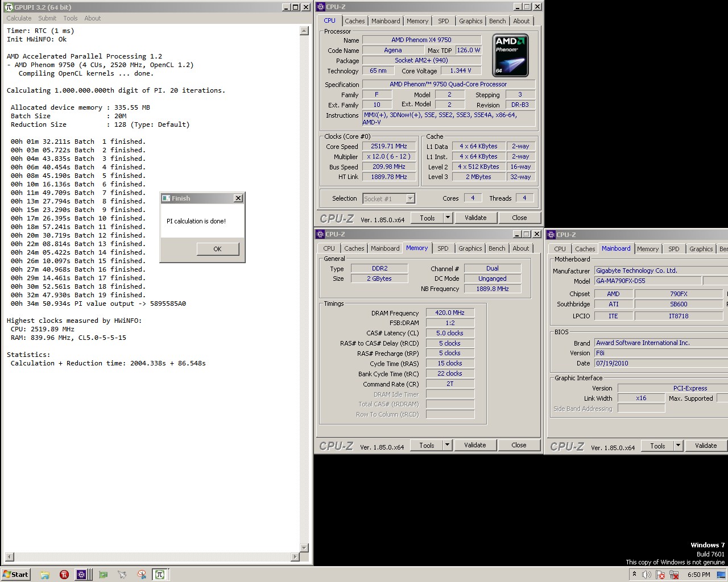Click the top CPU-Z window title bar icon
This screenshot has height=582, width=728.
point(321,7)
